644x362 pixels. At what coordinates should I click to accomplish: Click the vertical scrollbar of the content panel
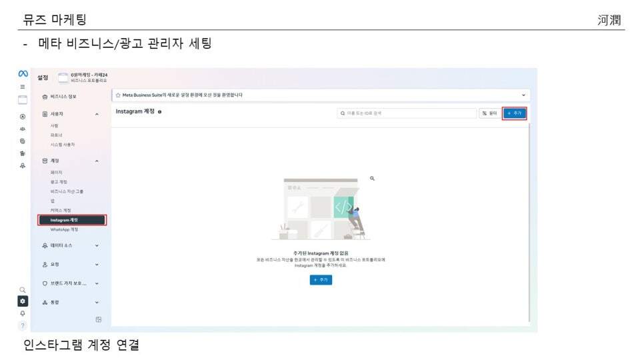(x=529, y=222)
